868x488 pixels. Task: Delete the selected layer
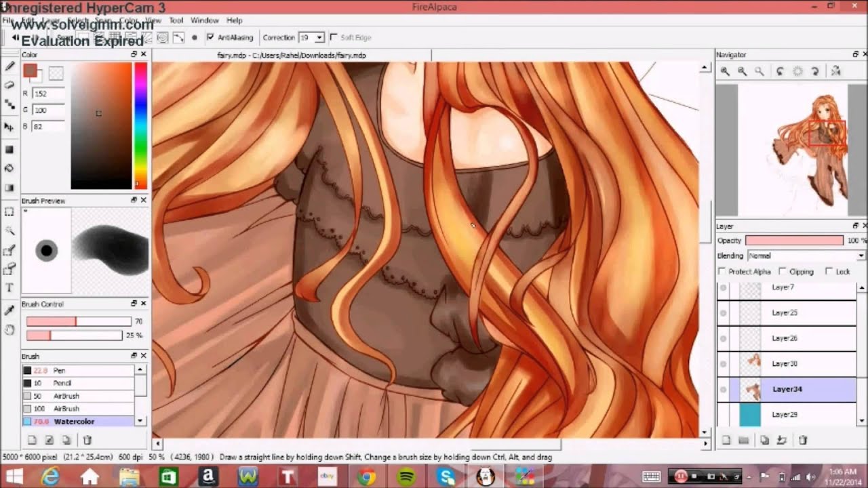coord(804,440)
